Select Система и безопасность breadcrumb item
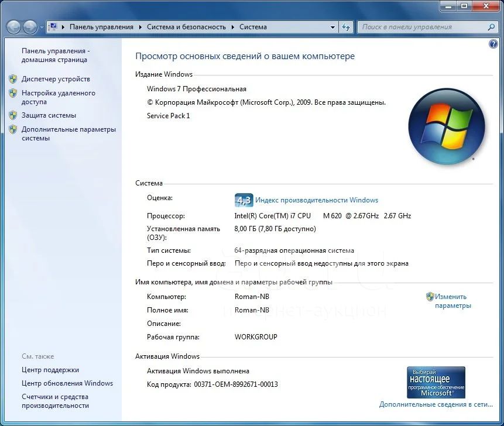Viewport: 504px width, 426px height. pyautogui.click(x=186, y=27)
